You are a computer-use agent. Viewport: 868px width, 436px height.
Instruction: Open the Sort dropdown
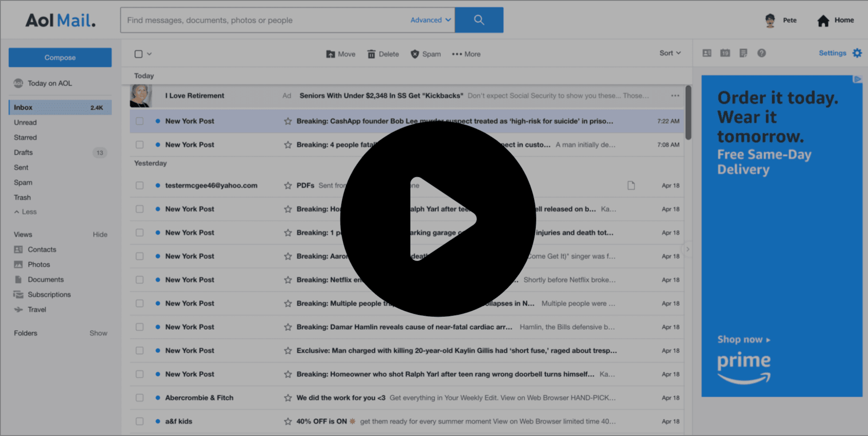(670, 53)
